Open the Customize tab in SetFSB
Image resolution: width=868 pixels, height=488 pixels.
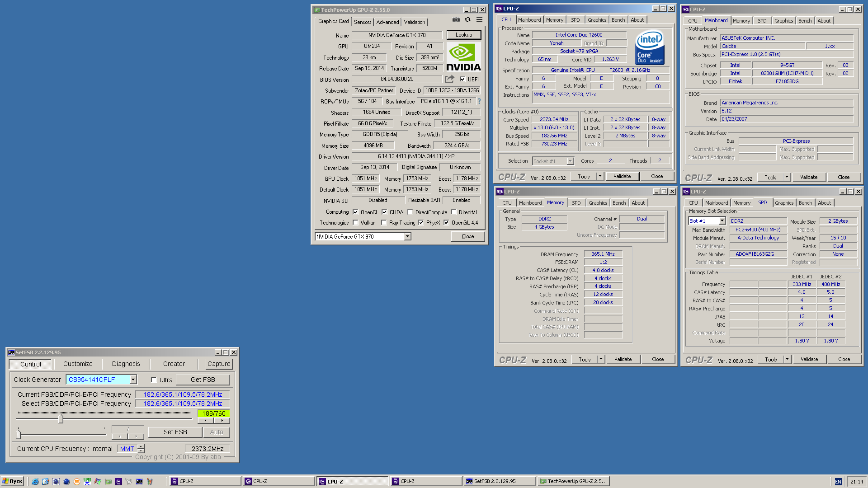pyautogui.click(x=78, y=364)
